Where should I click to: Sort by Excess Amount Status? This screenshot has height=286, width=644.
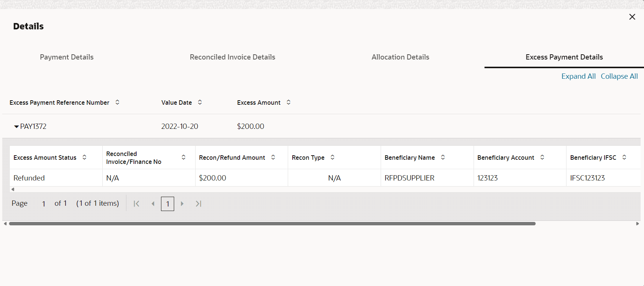tap(84, 157)
